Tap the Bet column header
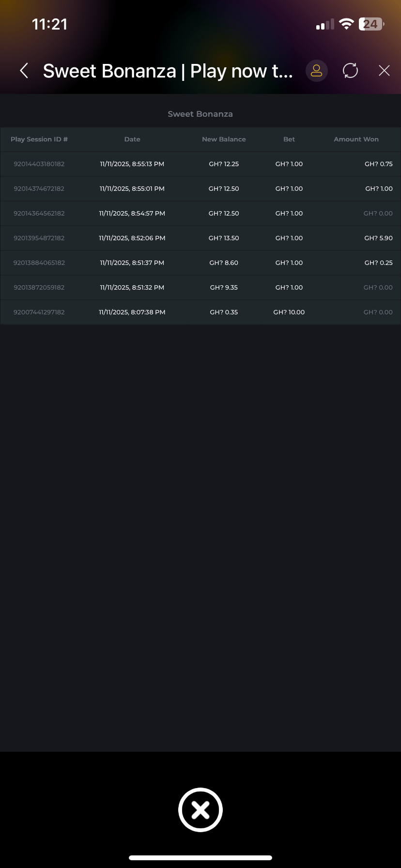Screen dimensions: 401x868 coord(289,139)
